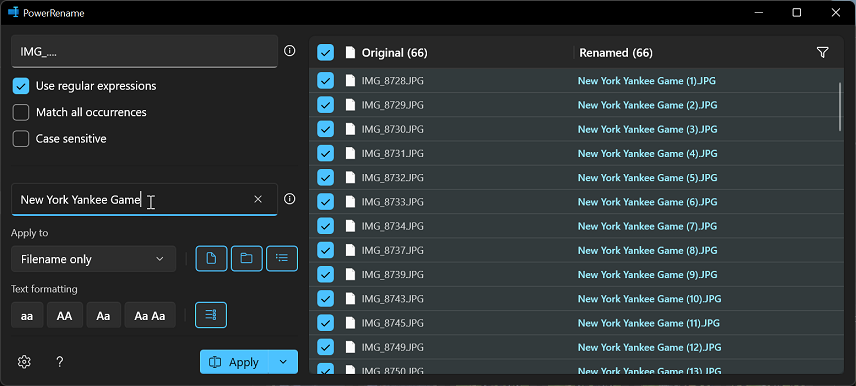The height and width of the screenshot is (386, 856).
Task: Select the IMG_8743.JPG file name
Action: pyautogui.click(x=393, y=299)
